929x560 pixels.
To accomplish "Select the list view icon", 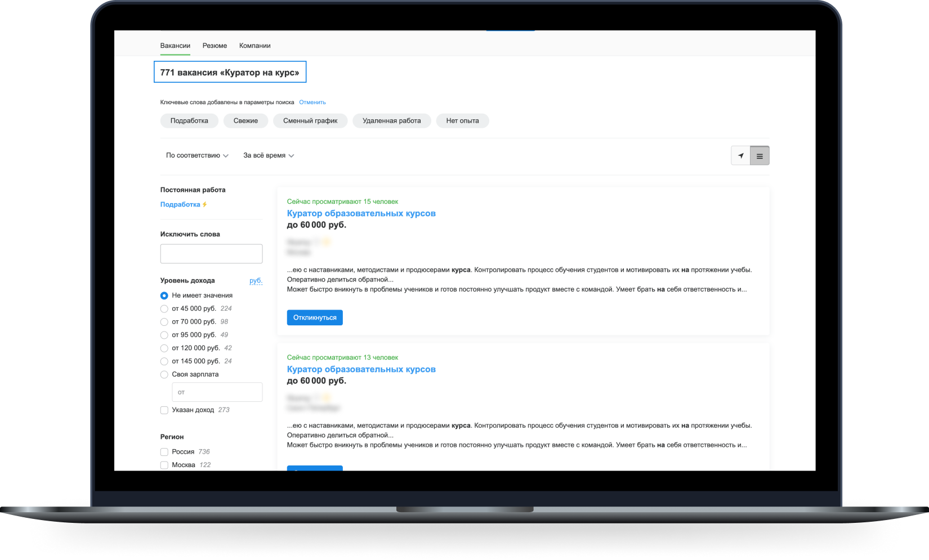I will click(x=760, y=156).
